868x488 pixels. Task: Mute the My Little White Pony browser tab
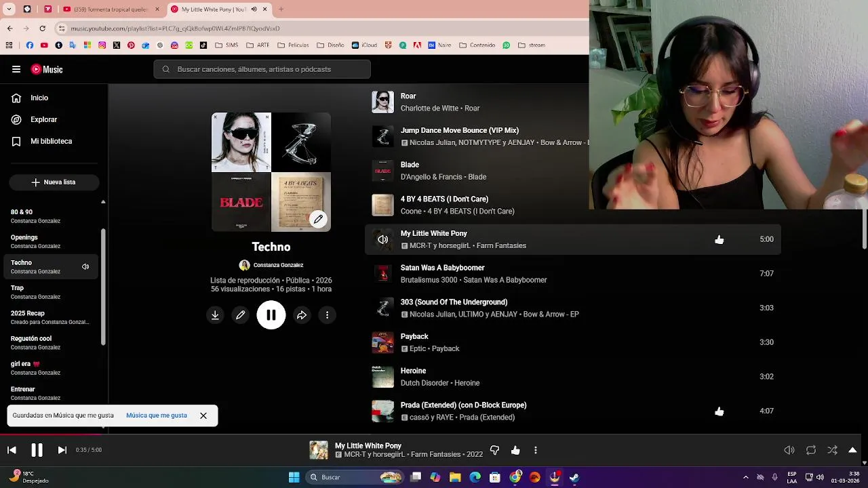click(254, 9)
